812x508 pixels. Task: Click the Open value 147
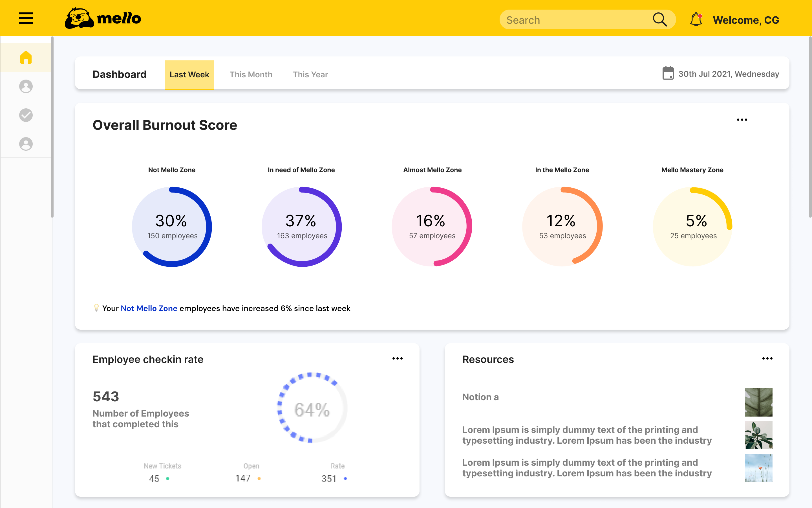[243, 478]
